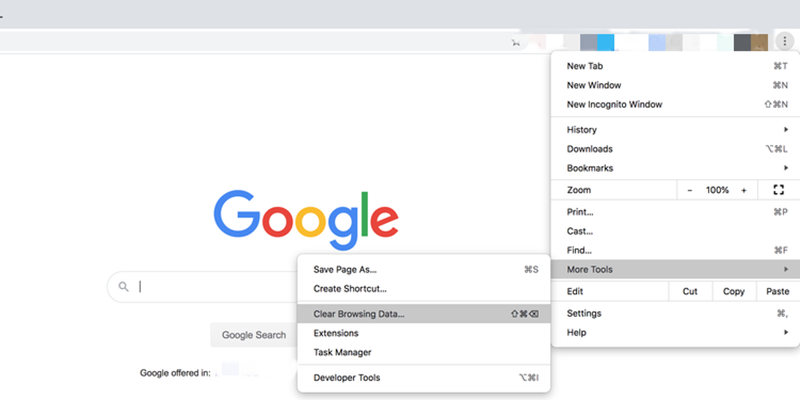Expand the Help submenu
The height and width of the screenshot is (400, 800).
(675, 333)
